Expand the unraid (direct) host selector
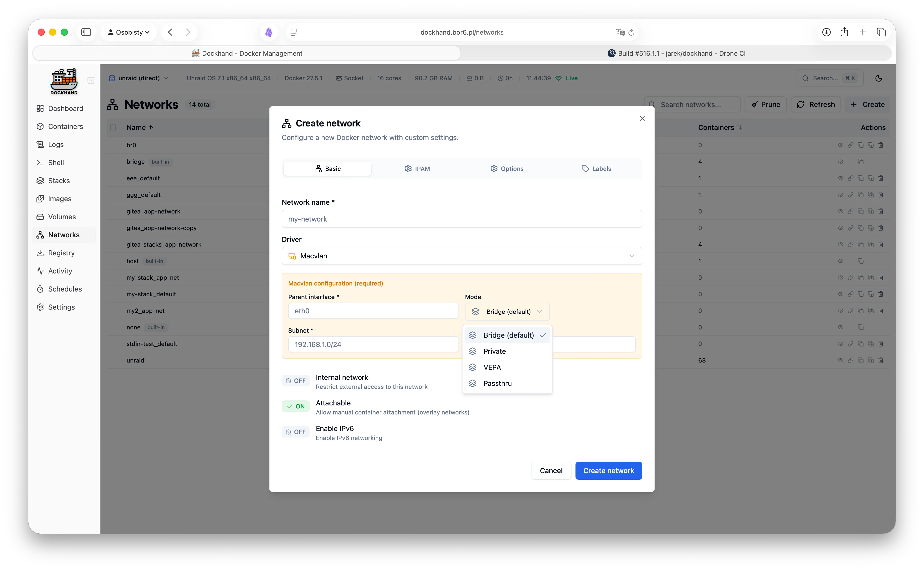 138,78
